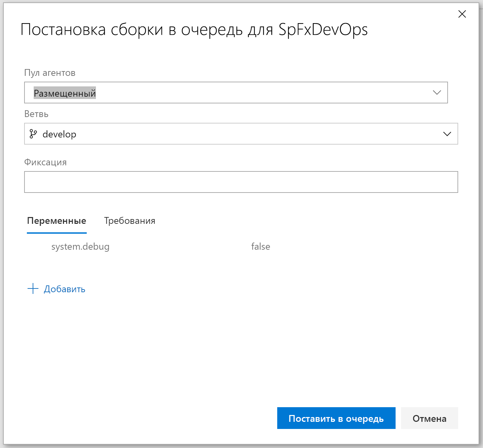Open the Пул агентов dropdown

236,93
